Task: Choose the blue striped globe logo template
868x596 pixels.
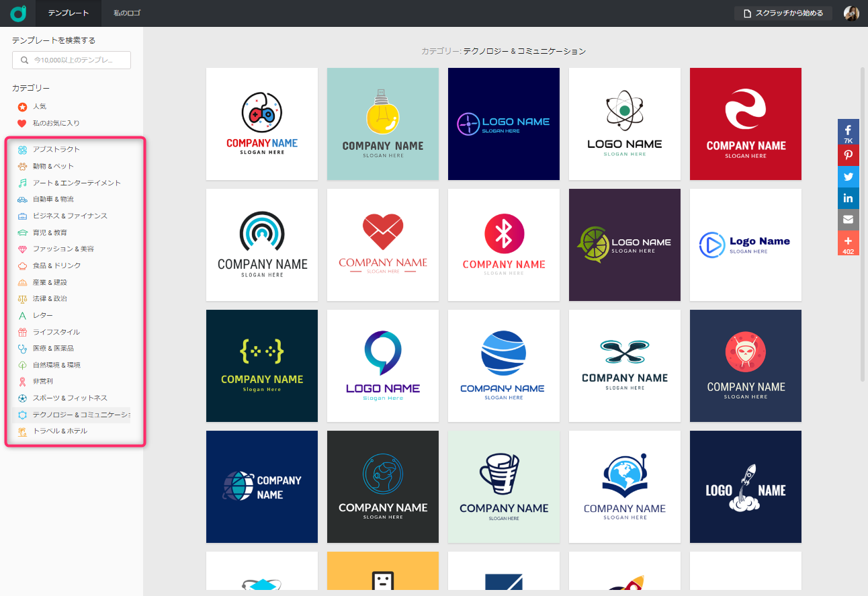Action: 504,366
